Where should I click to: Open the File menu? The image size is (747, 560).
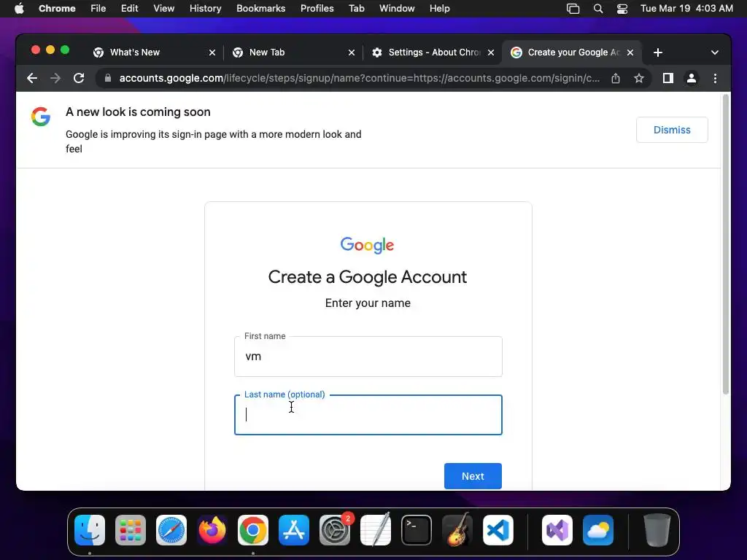click(98, 9)
